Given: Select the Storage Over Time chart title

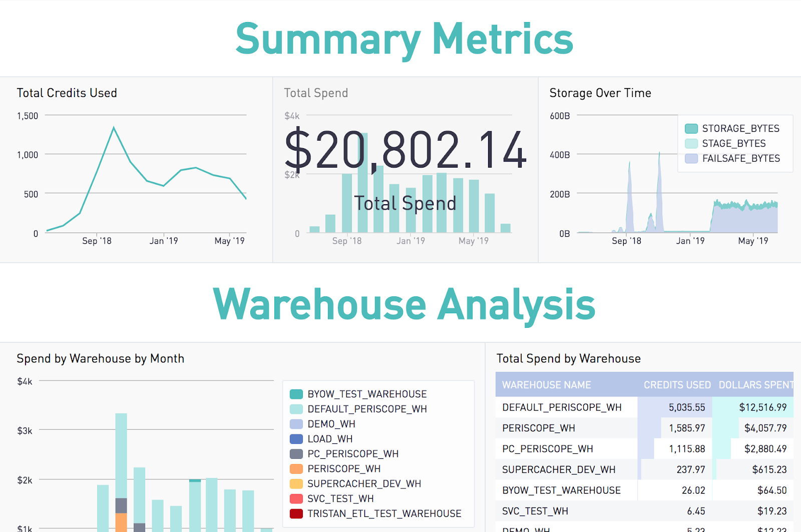Looking at the screenshot, I should pos(600,93).
